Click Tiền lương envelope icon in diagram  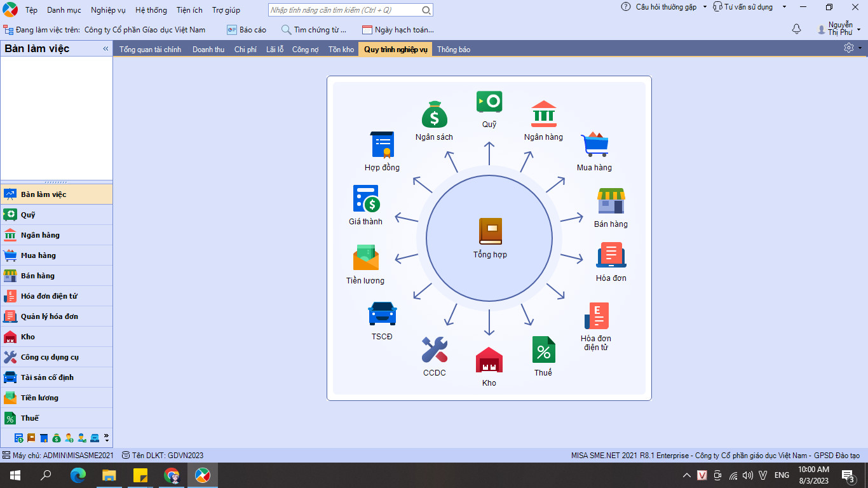tap(365, 257)
